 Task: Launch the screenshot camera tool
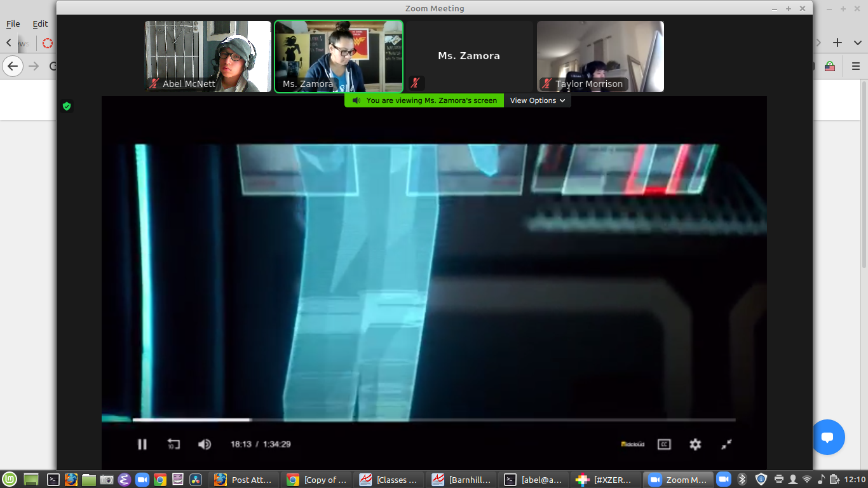pos(107,480)
